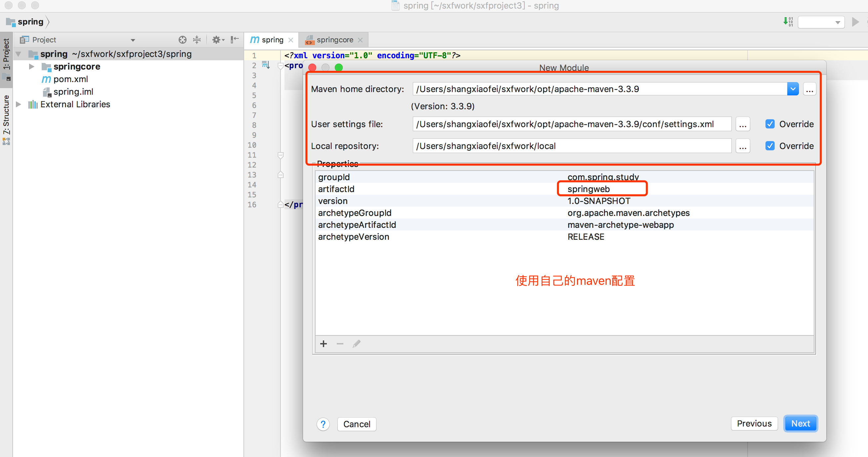Select the artifactId springweb property row
Viewport: 868px width, 457px height.
pyautogui.click(x=588, y=189)
